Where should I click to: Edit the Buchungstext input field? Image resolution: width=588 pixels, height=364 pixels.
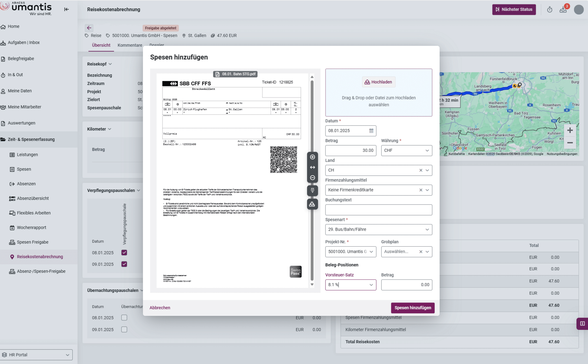(x=379, y=210)
